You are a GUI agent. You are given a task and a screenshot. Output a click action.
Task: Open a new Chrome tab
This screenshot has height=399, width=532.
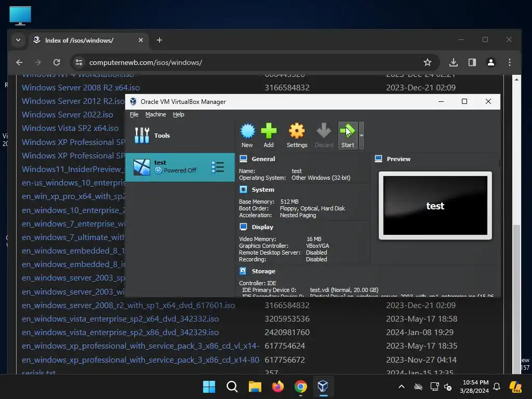pos(159,40)
